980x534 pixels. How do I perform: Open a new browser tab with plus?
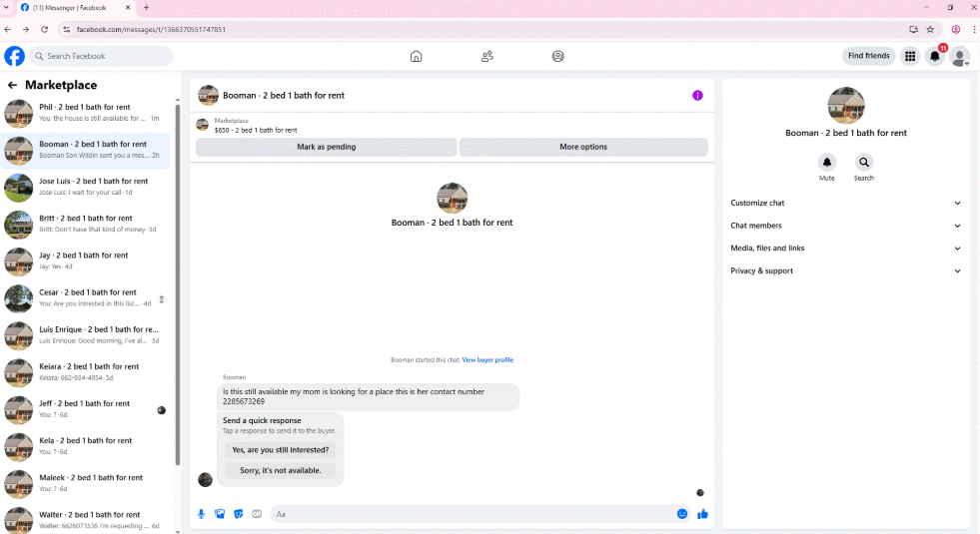(x=146, y=8)
